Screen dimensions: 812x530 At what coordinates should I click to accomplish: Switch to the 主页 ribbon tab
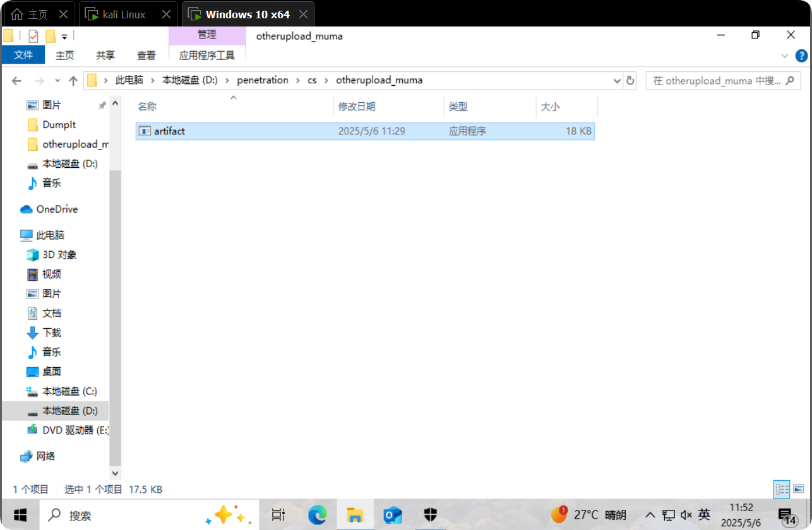coord(64,56)
